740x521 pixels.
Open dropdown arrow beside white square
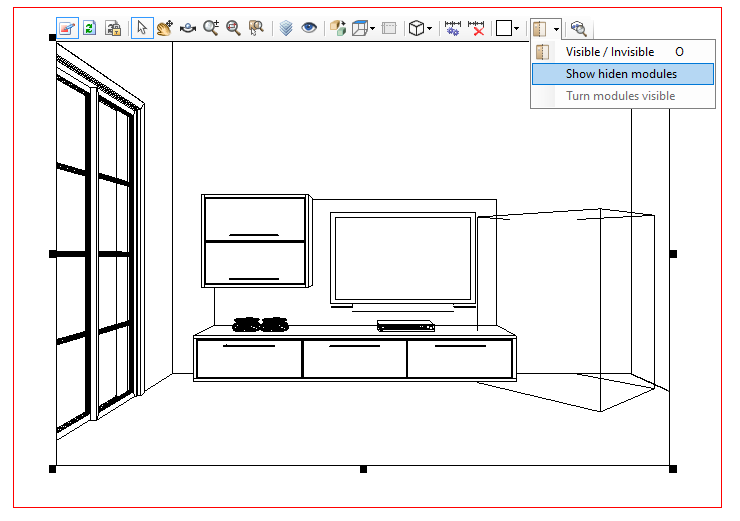(x=517, y=29)
